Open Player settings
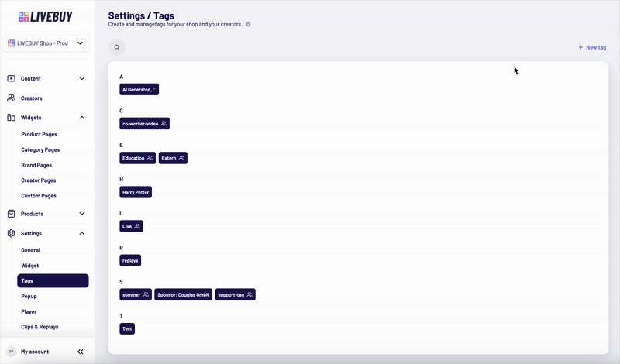The height and width of the screenshot is (364, 620). pyautogui.click(x=29, y=311)
